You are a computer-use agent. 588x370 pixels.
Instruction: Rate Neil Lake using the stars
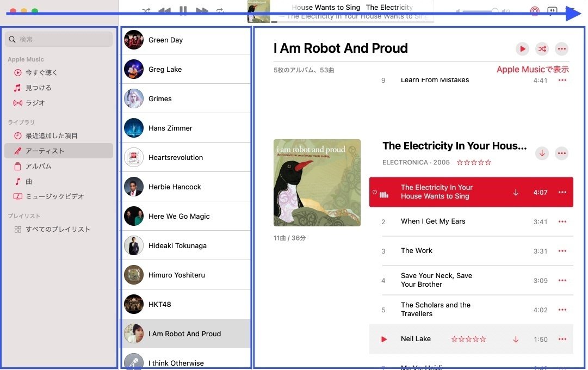point(468,339)
